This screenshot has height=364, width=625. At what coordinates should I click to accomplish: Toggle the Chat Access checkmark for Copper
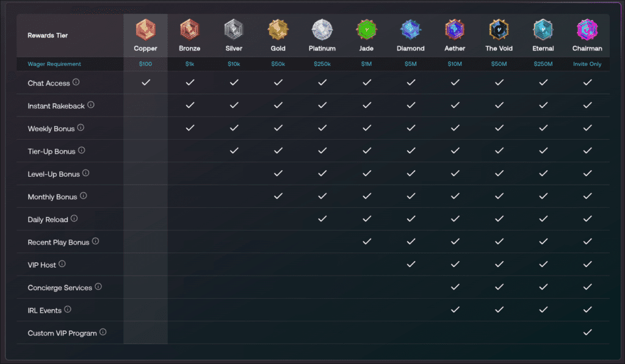click(145, 82)
